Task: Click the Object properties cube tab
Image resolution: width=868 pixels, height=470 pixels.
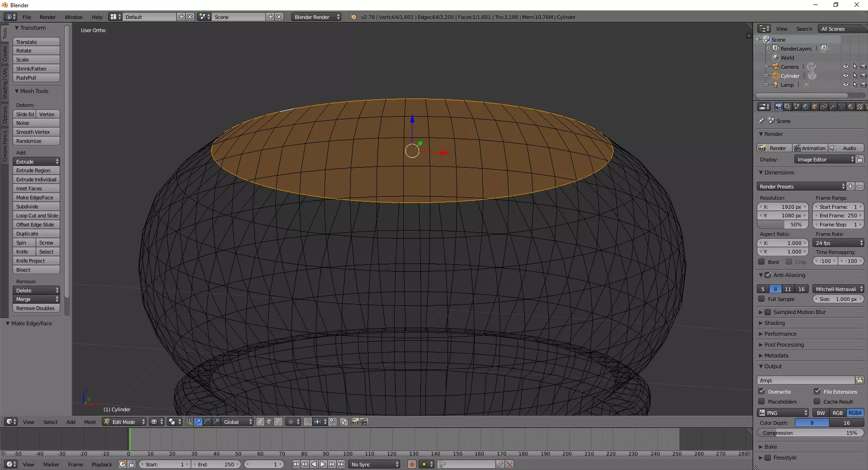Action: coord(815,107)
